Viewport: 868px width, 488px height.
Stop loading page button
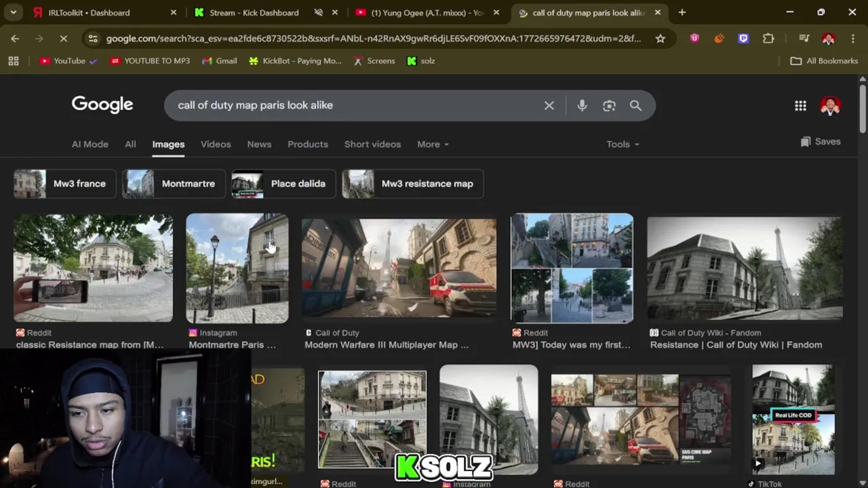click(x=63, y=39)
